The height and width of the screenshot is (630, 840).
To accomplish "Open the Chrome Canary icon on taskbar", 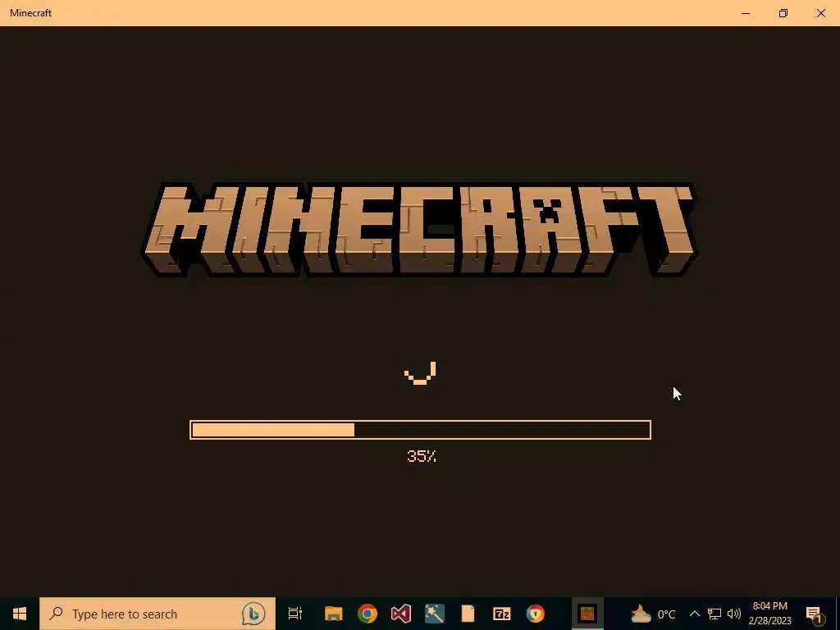I will pos(535,614).
